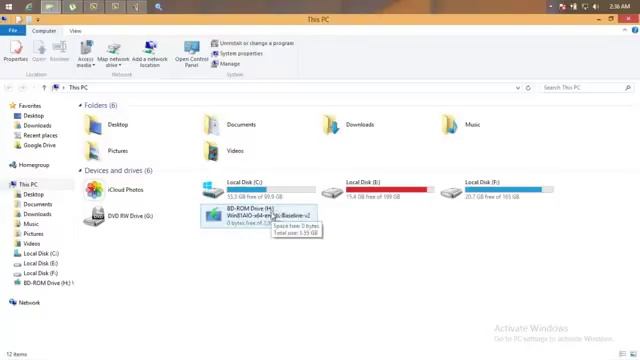Open Downloads under Favorites
This screenshot has height=360, width=640.
(x=37, y=126)
